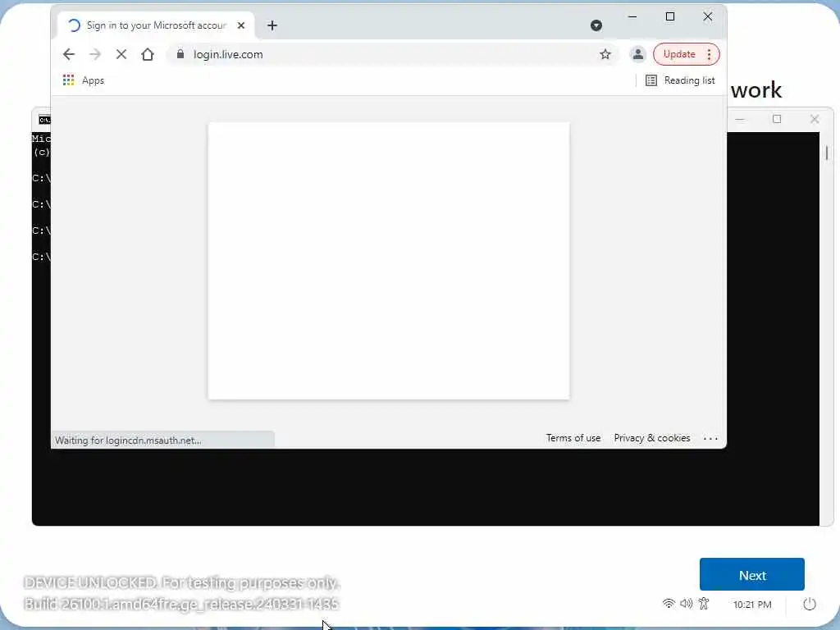
Task: Expand the tab search dropdown arrow
Action: 596,25
